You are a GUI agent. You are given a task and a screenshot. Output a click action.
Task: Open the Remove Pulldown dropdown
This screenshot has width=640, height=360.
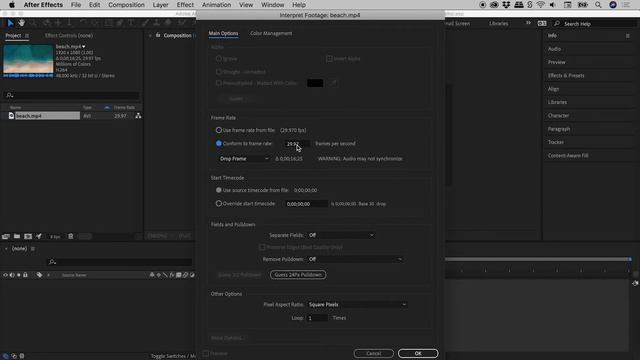(355, 260)
